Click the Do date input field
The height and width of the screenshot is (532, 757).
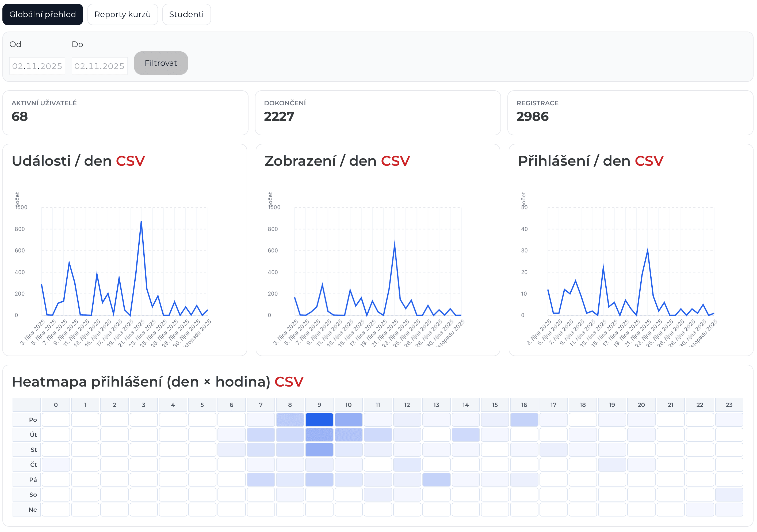pos(99,66)
